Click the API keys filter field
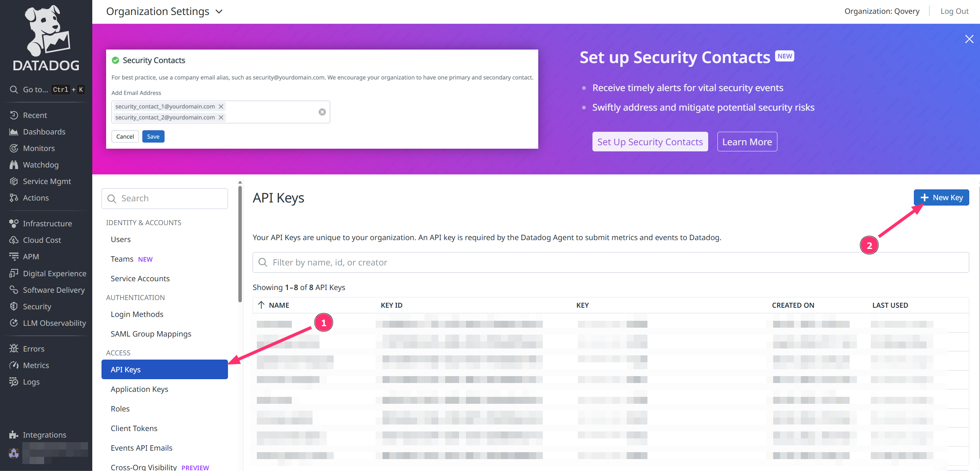The height and width of the screenshot is (471, 980). (461, 262)
